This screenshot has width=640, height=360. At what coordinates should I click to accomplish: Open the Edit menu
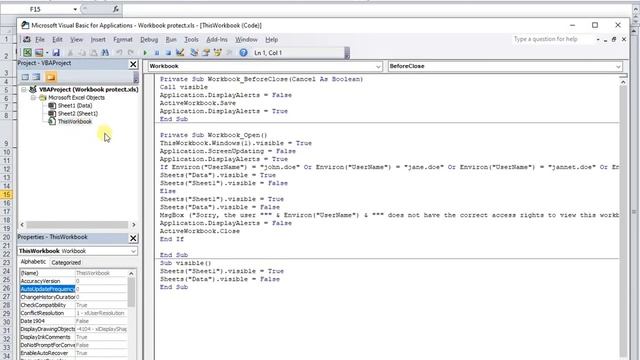[x=57, y=40]
